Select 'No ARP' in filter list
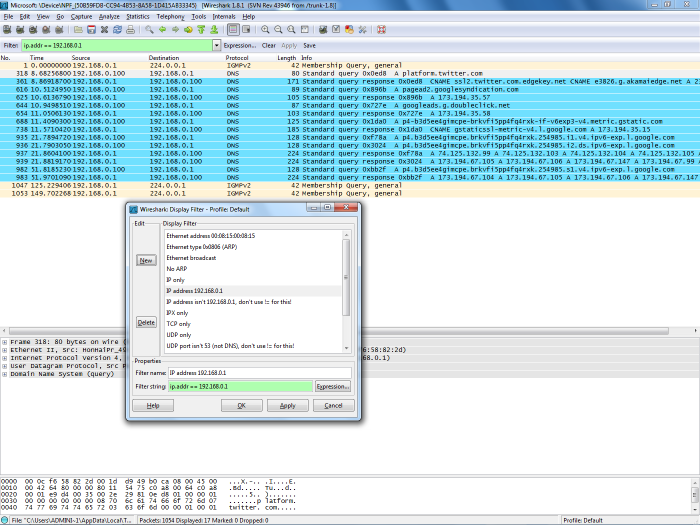Screen dimensions: 700x525 (x=252, y=269)
